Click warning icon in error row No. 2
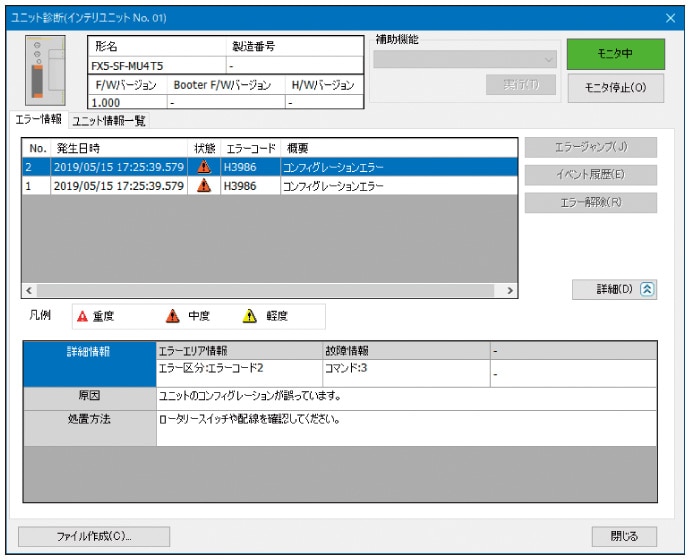690x560 pixels. [x=204, y=167]
